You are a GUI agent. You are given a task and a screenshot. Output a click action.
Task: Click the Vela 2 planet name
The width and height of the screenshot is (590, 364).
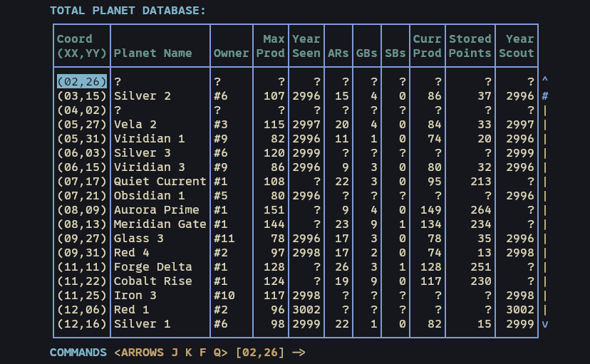click(x=135, y=125)
